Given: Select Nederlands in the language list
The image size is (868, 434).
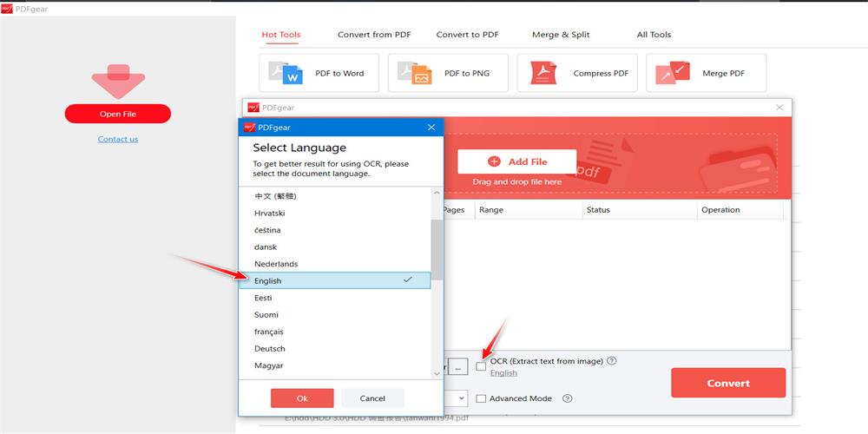Looking at the screenshot, I should [x=334, y=264].
